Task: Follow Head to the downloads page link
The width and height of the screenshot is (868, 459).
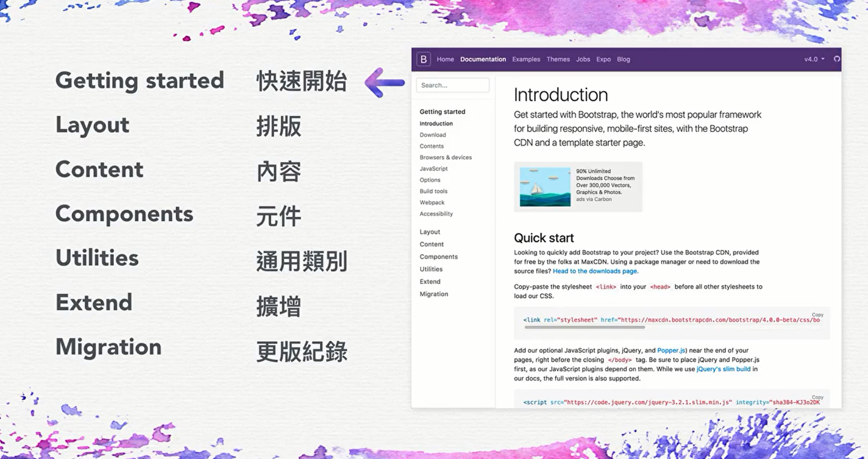Action: pos(595,271)
